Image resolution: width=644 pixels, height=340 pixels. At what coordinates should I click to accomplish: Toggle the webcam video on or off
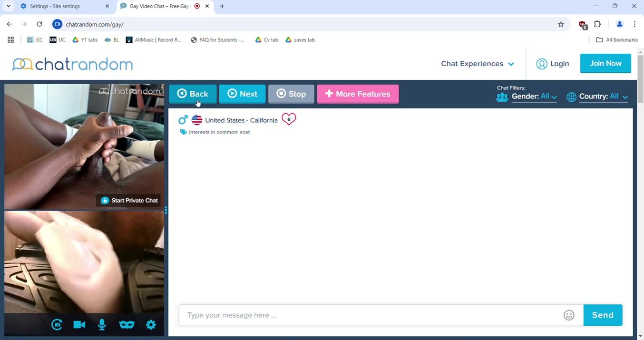pyautogui.click(x=79, y=325)
